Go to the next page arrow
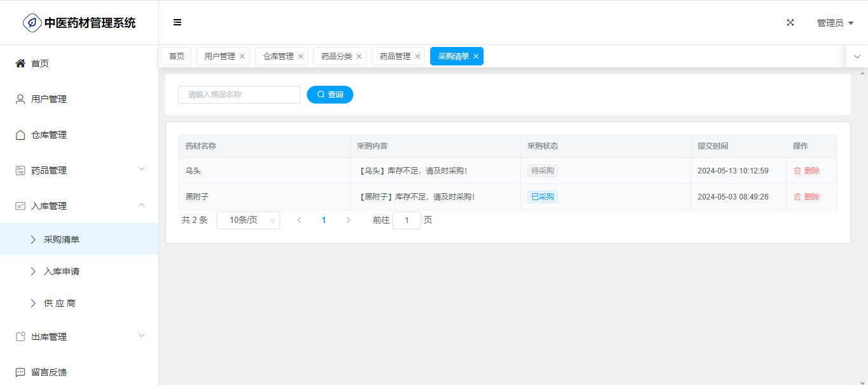This screenshot has width=868, height=385. click(x=348, y=220)
